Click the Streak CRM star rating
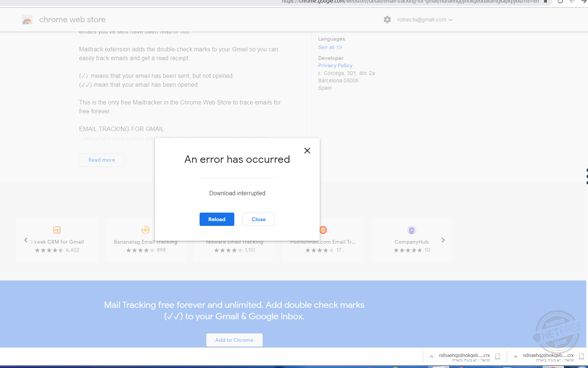Viewport: 588px width, 368px height. [x=49, y=250]
